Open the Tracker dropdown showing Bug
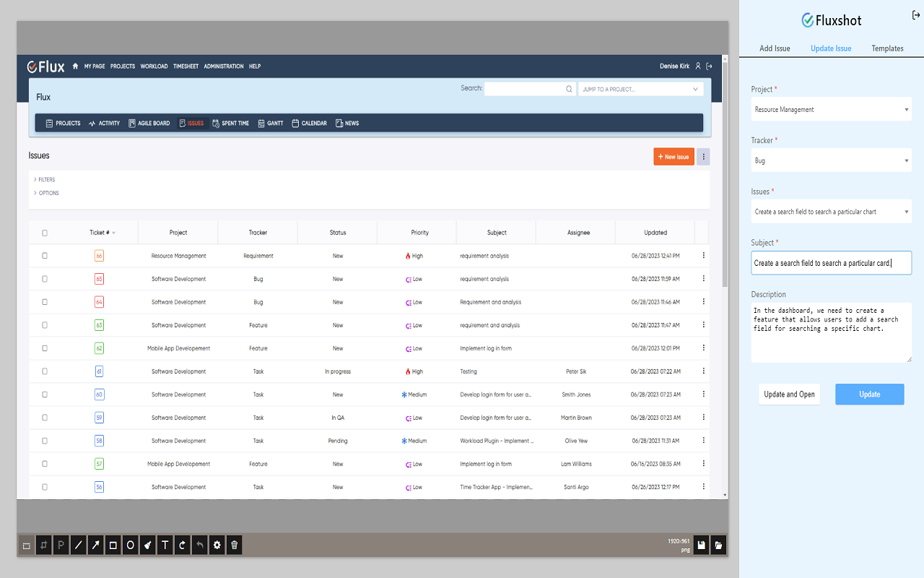The image size is (924, 578). (x=832, y=160)
